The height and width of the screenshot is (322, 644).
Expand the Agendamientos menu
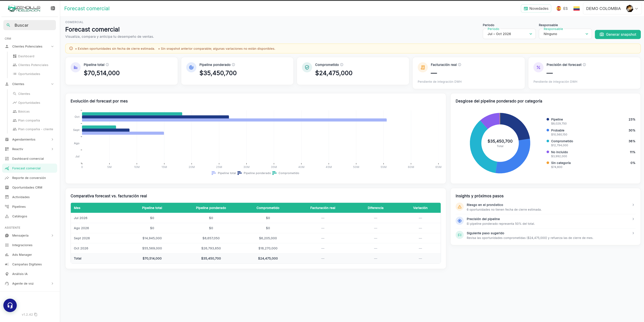[52, 140]
